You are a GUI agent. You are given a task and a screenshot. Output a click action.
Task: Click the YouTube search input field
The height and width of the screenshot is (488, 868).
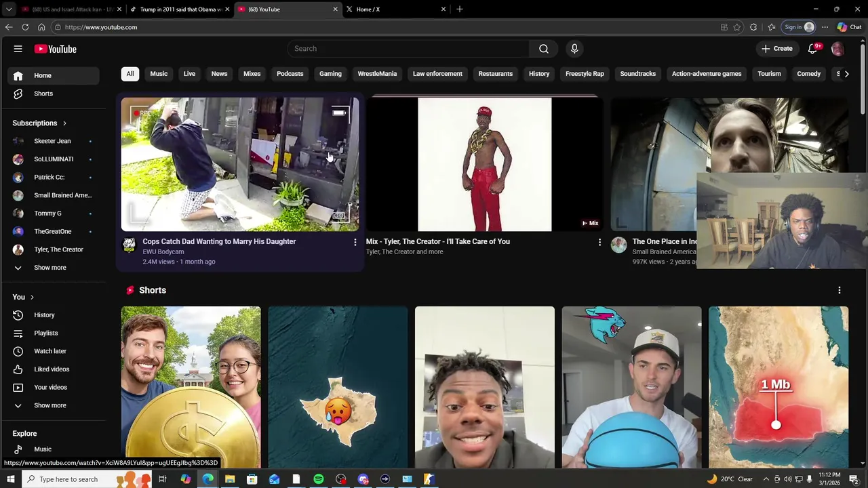point(408,49)
